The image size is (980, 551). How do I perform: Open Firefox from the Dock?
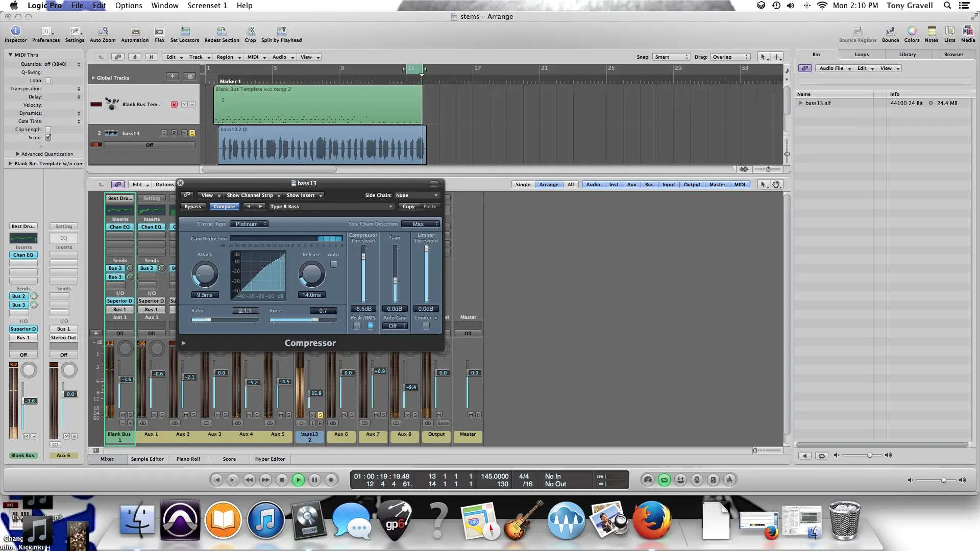[x=651, y=520]
